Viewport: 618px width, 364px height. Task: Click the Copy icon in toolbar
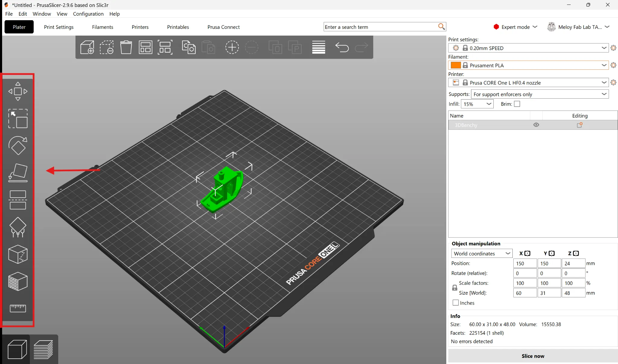point(189,47)
